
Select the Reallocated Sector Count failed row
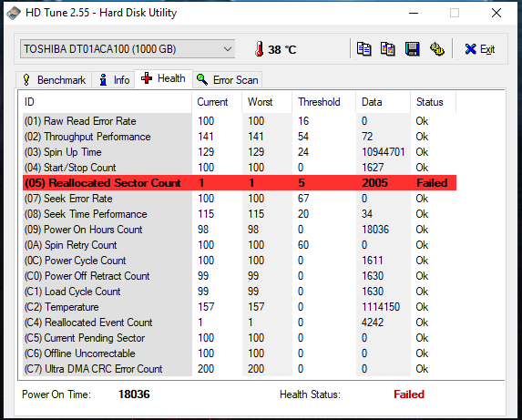(x=240, y=183)
